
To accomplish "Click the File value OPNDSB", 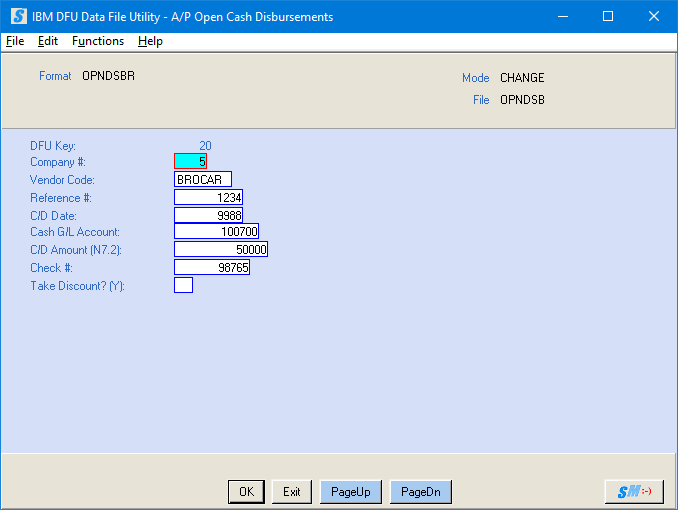I will [x=522, y=100].
